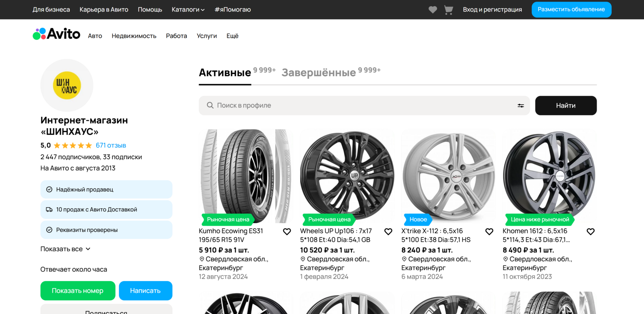
Task: Click the 11 октября 2023 date
Action: 527,277
